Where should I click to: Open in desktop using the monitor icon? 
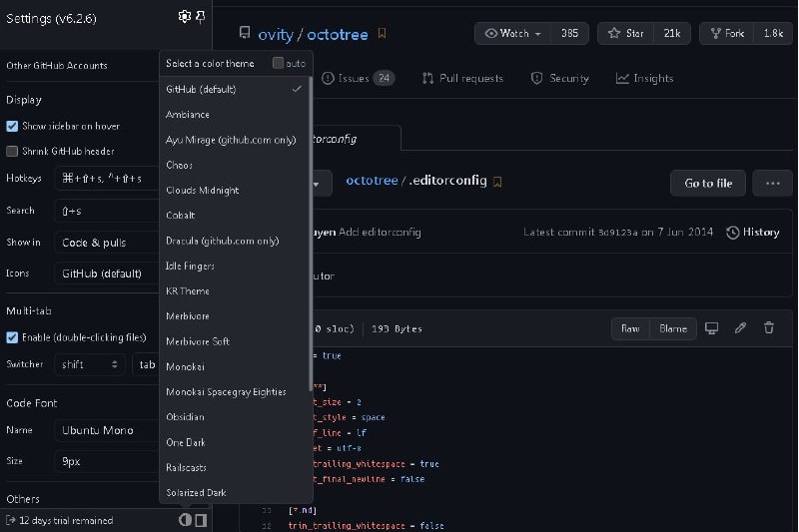tap(711, 328)
